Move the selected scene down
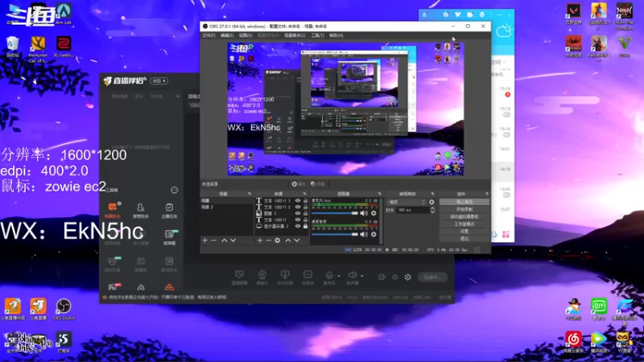 [x=233, y=241]
